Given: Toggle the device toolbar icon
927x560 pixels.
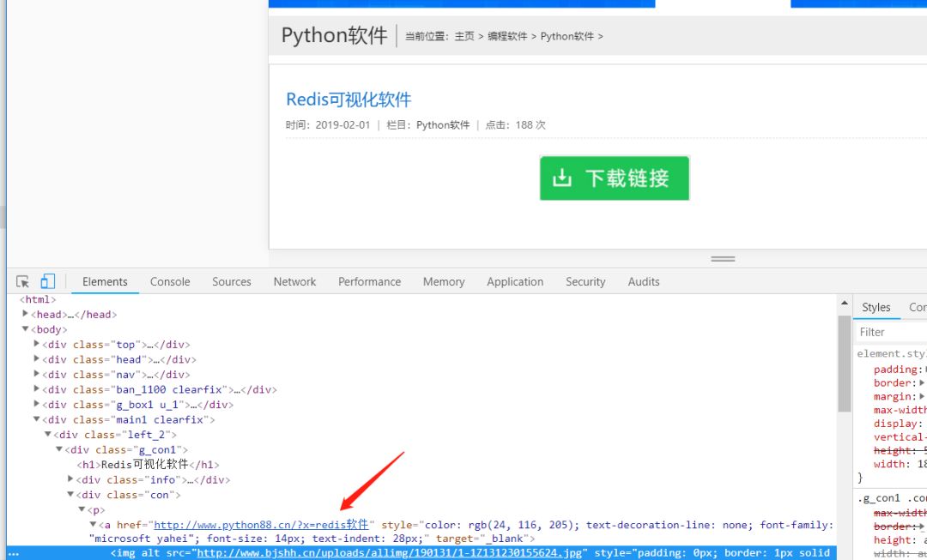Looking at the screenshot, I should (48, 281).
